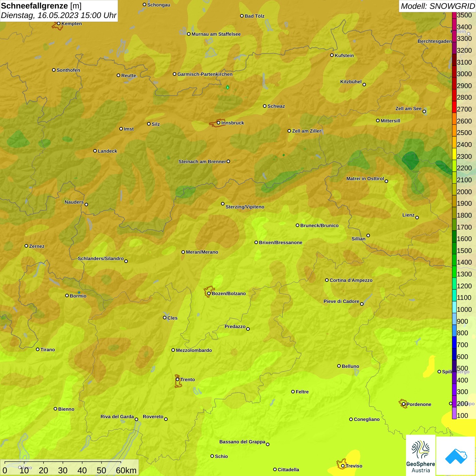Click the 'Schlanders/Silandro' label
This screenshot has width=476, height=476.
click(101, 258)
